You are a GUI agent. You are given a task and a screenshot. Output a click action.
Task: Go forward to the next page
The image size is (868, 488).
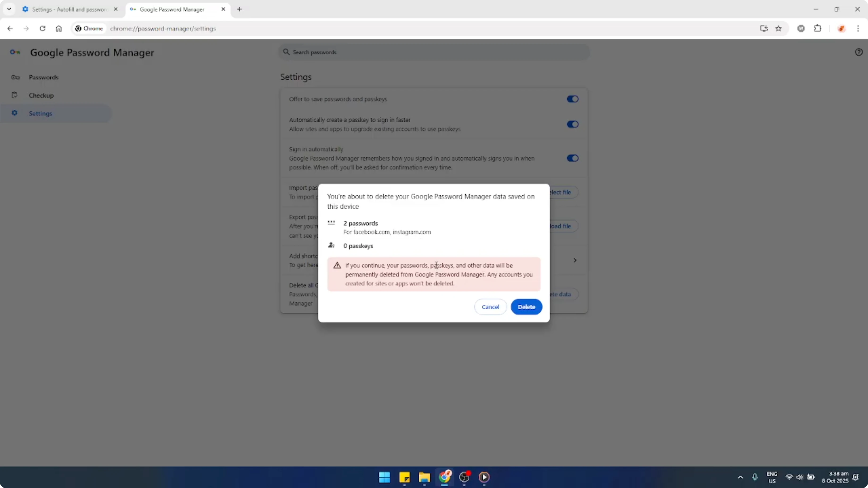tap(26, 29)
